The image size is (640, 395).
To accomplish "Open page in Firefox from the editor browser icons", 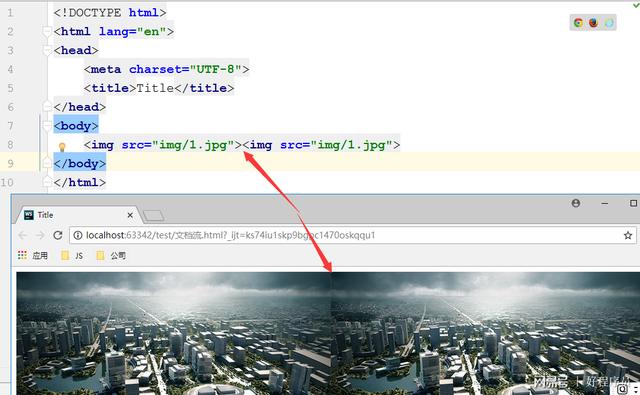I will (593, 22).
